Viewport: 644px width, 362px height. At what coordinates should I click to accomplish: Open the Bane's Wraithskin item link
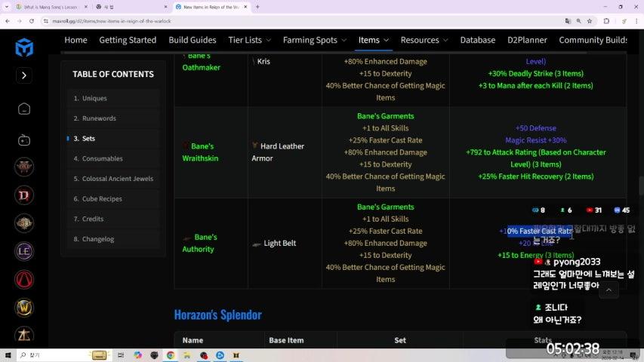200,152
